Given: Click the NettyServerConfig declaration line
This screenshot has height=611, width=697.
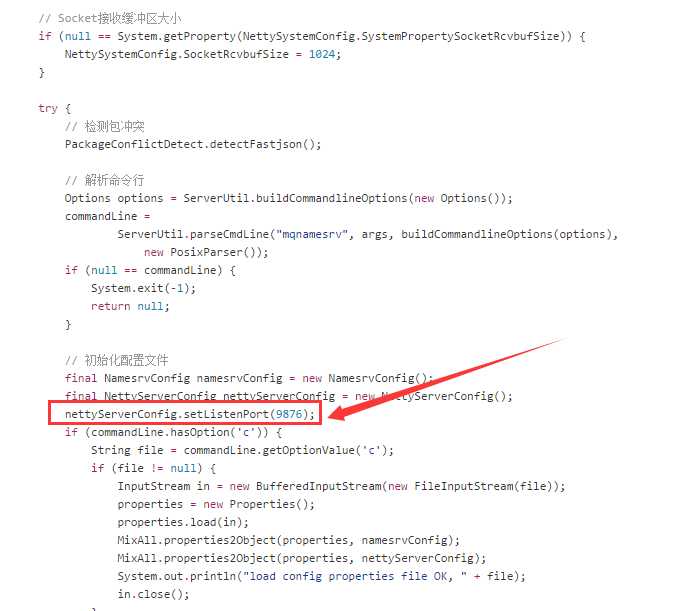Looking at the screenshot, I should (289, 396).
